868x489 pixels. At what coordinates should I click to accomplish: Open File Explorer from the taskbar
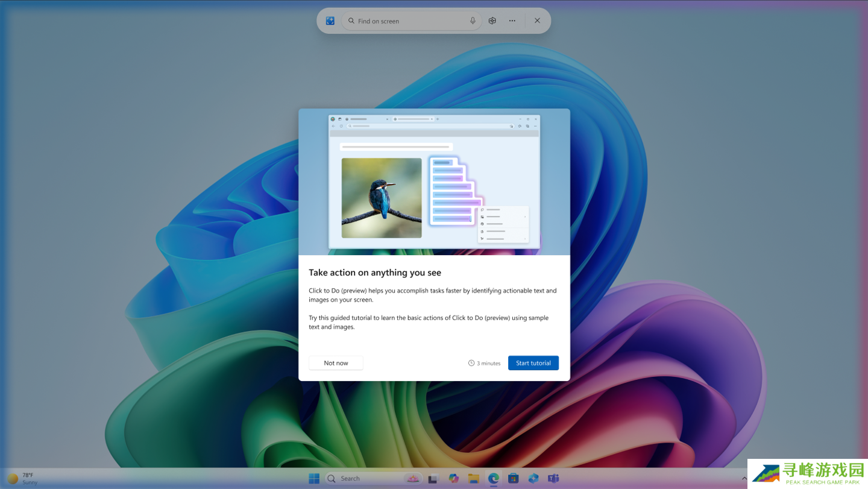coord(474,478)
